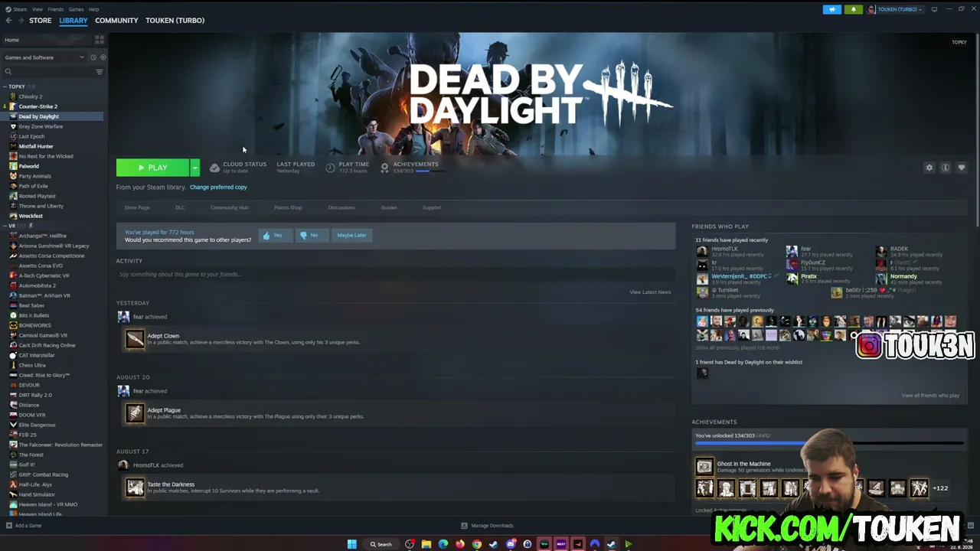Click the TOPKY collection tag on banner
Screen dimensions: 980x551
pos(959,42)
